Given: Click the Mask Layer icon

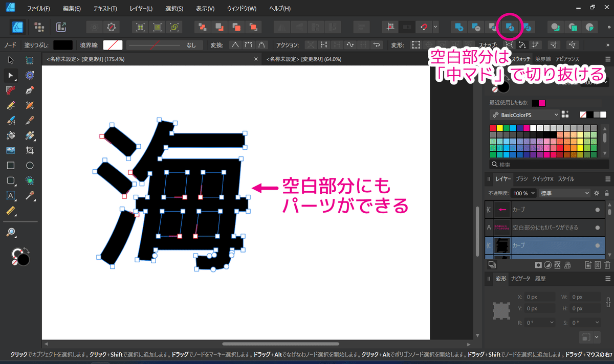Looking at the screenshot, I should pos(538,265).
